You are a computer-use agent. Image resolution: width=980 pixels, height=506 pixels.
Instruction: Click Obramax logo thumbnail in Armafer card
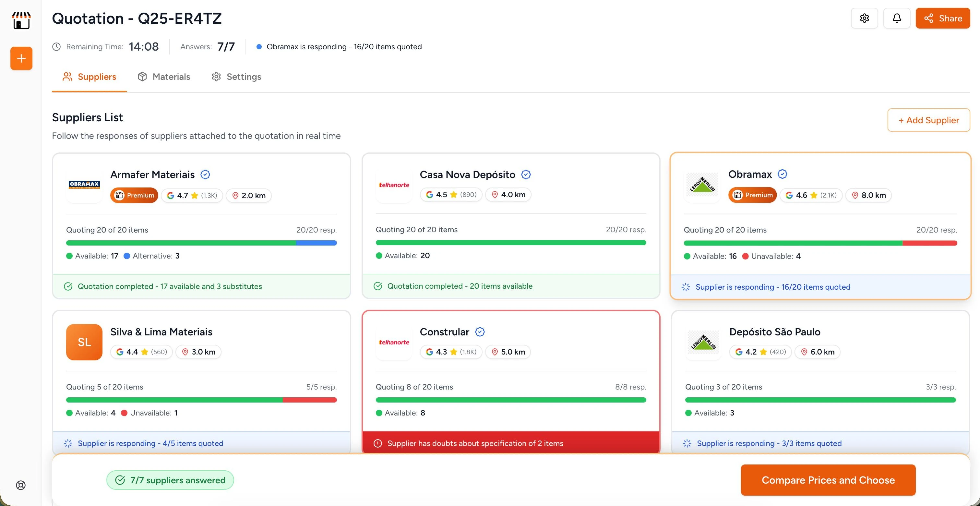click(84, 185)
